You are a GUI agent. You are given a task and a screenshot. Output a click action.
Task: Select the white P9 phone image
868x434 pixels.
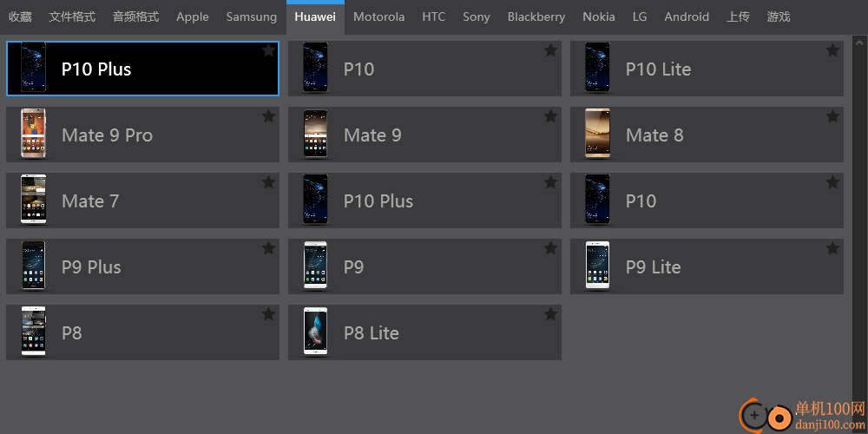[x=316, y=265]
